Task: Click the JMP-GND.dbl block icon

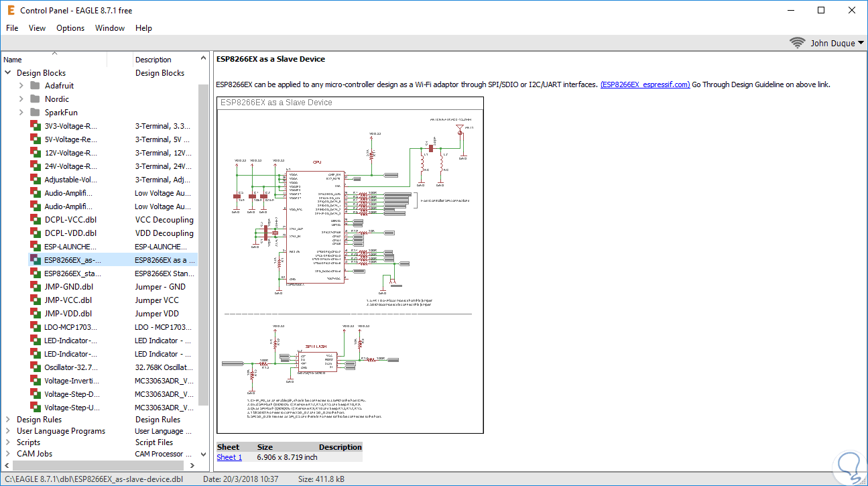Action: pyautogui.click(x=36, y=287)
